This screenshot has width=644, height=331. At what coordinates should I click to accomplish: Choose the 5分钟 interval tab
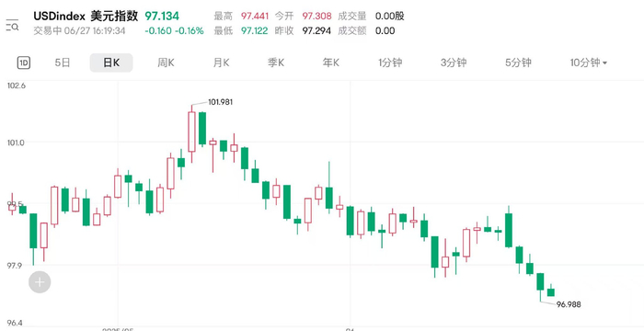(518, 63)
